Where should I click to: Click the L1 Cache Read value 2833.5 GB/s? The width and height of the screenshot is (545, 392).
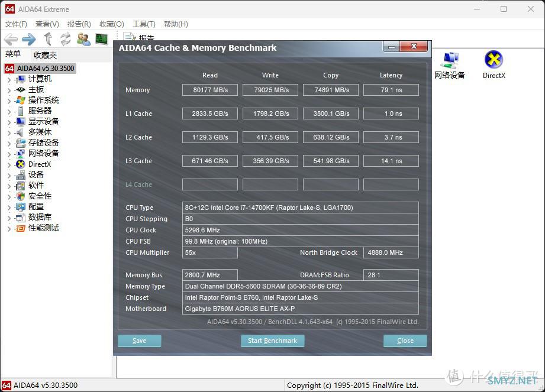(x=210, y=114)
